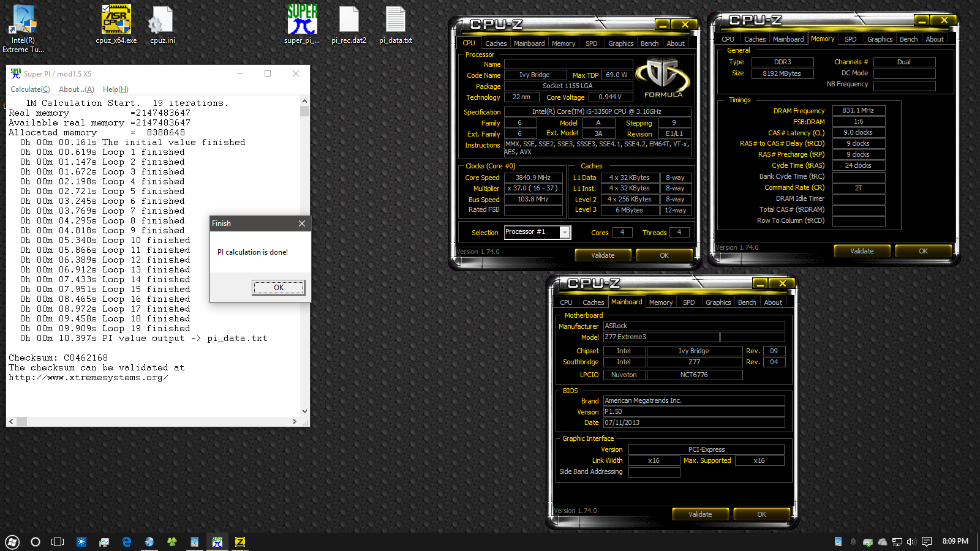Switch to SPD tab in Memory window
980x551 pixels.
(850, 39)
